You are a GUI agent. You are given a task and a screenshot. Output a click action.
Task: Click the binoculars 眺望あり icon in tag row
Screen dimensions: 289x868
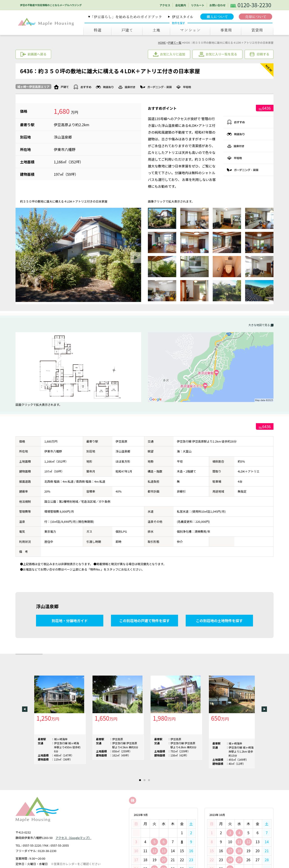98,87
